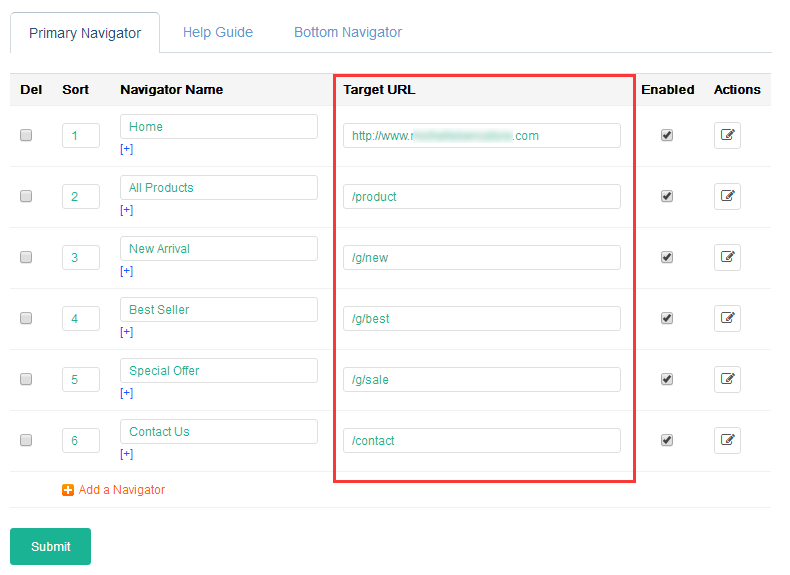The height and width of the screenshot is (575, 790).
Task: Click the orange plus Add a Navigator icon
Action: (x=68, y=490)
